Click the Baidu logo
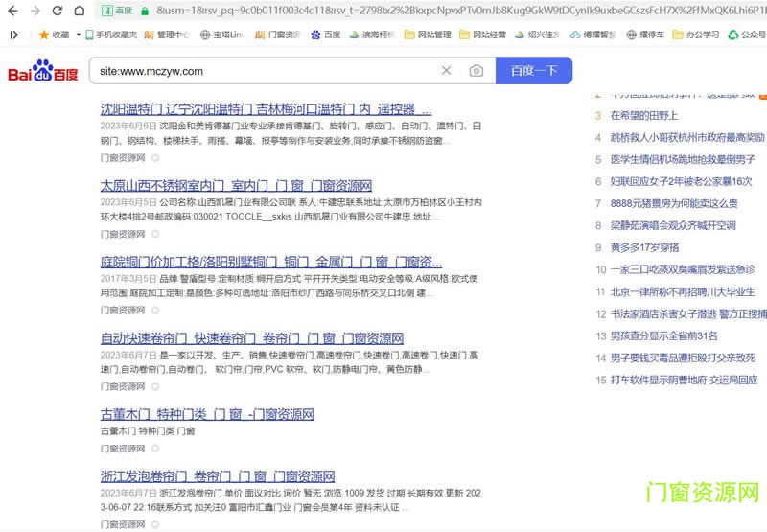 (43, 71)
